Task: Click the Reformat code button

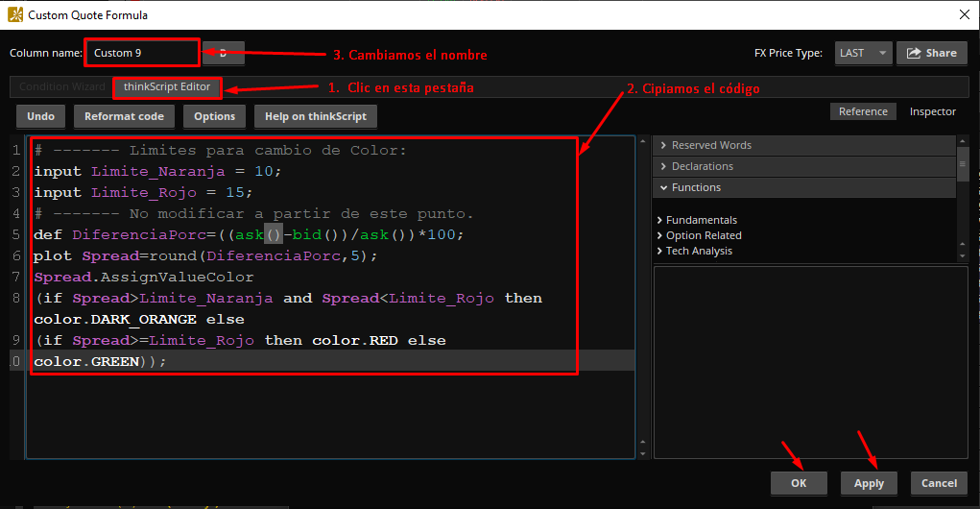Action: 125,116
